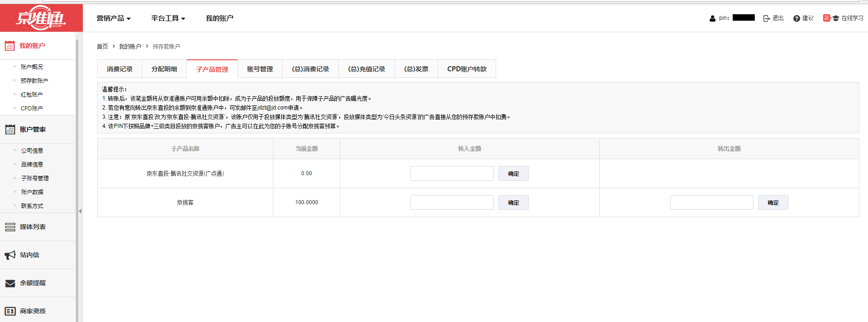Open 预存款账户 in the sidebar
The image size is (868, 322).
point(35,81)
